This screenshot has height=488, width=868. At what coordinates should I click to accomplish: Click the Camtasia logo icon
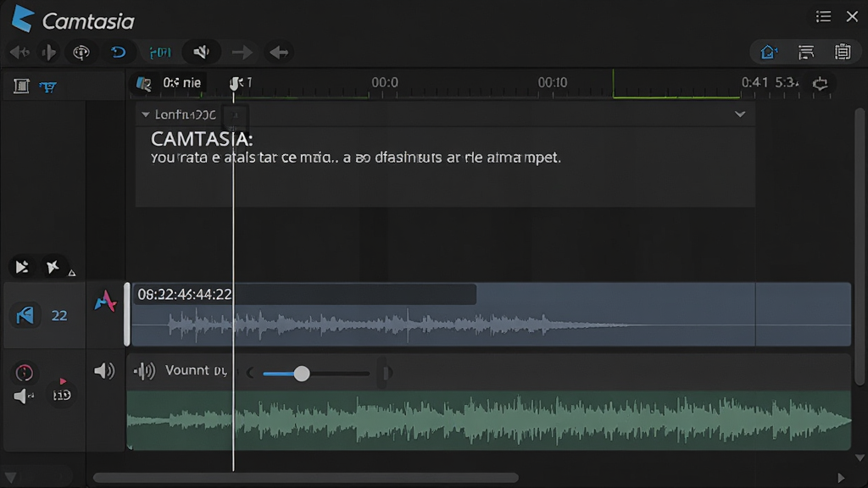pyautogui.click(x=23, y=19)
